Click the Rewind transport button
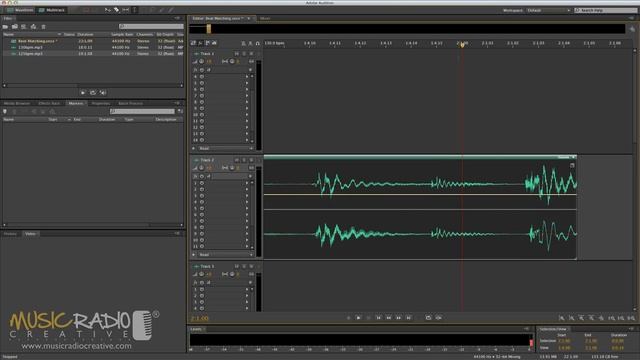 (x=389, y=318)
